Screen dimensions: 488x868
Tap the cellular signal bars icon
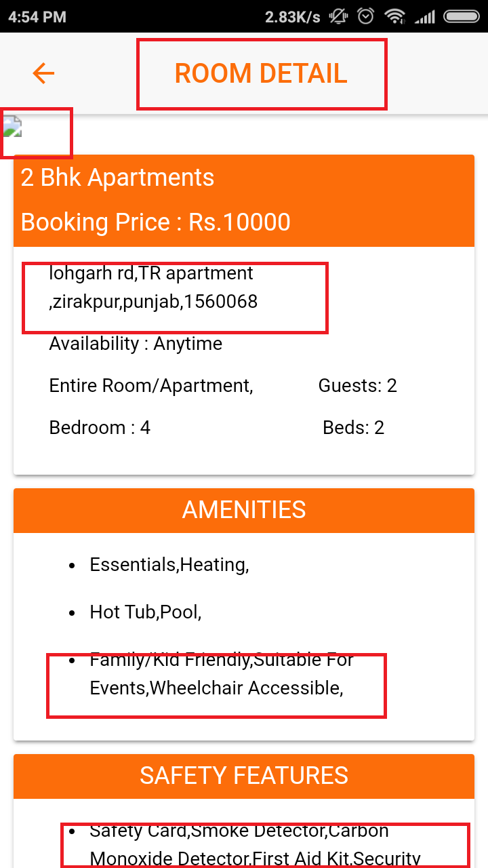click(x=425, y=16)
